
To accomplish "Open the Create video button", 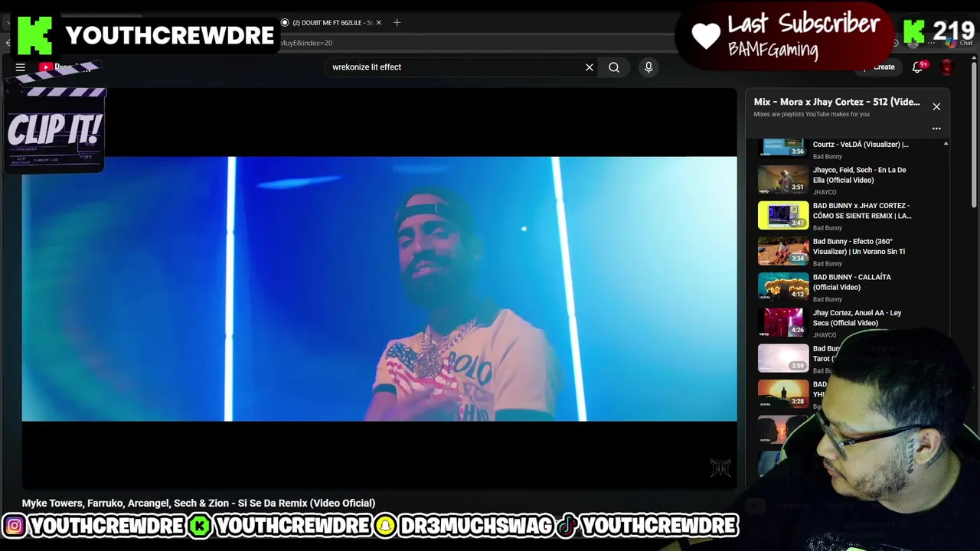I will coord(878,67).
